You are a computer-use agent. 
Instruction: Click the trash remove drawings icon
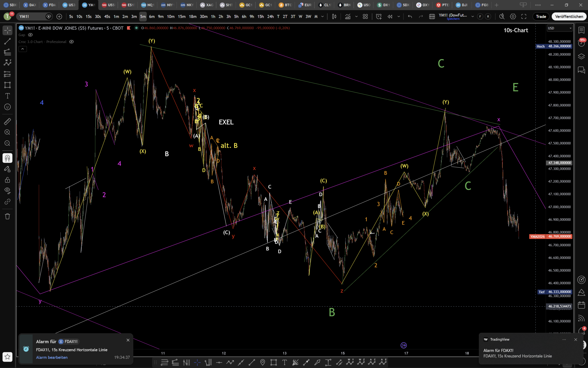7,216
